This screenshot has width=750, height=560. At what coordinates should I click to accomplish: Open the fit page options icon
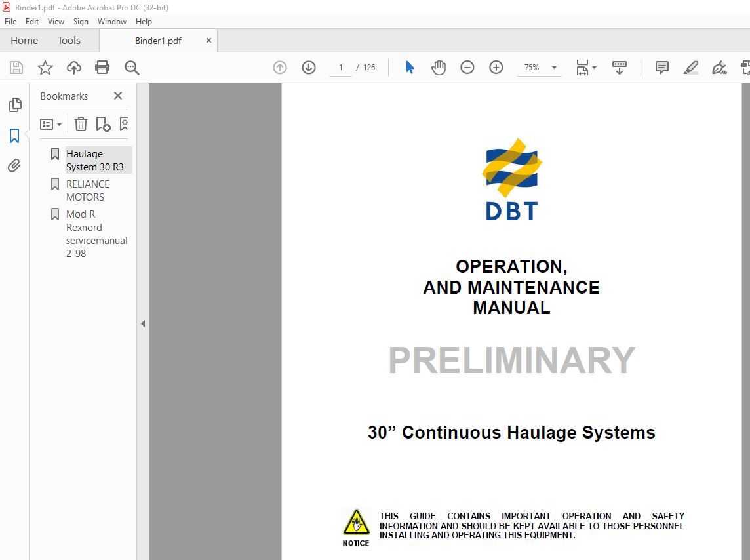(x=582, y=68)
